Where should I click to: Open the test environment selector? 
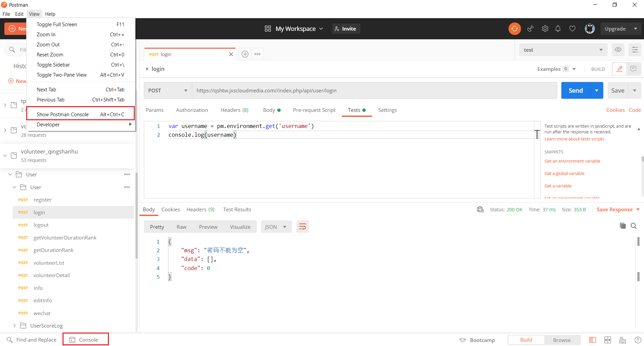coord(563,50)
